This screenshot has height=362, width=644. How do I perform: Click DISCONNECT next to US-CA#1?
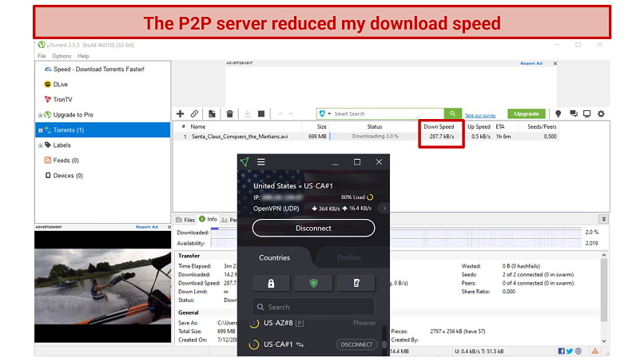[x=356, y=344]
